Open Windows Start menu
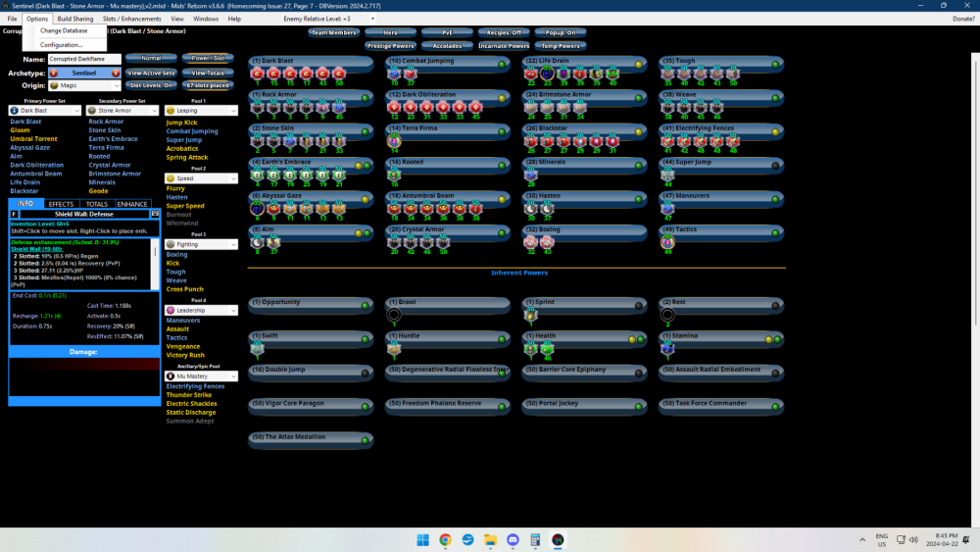Image resolution: width=980 pixels, height=552 pixels. (x=422, y=539)
